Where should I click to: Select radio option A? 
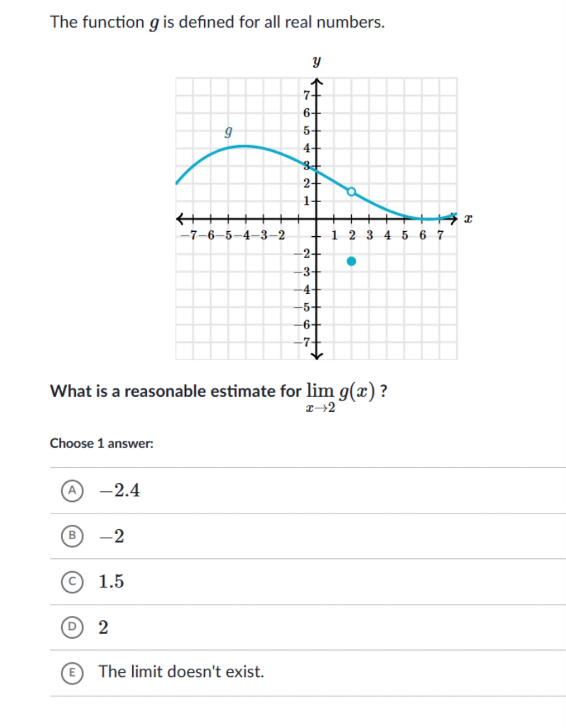(72, 490)
